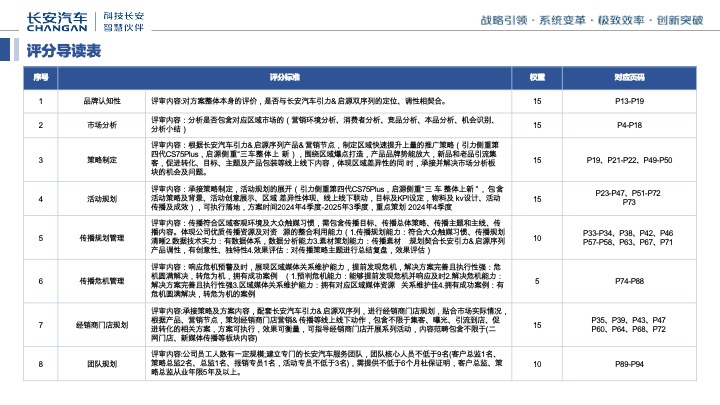Viewport: 720px width, 405px height.
Task: Click the '序号' column header
Action: coord(41,77)
